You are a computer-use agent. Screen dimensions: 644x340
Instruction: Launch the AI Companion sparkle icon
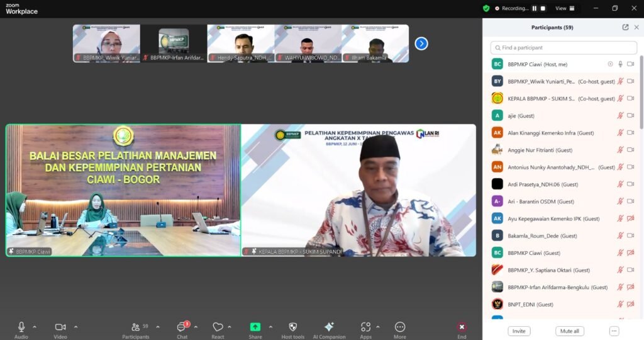coord(329,327)
